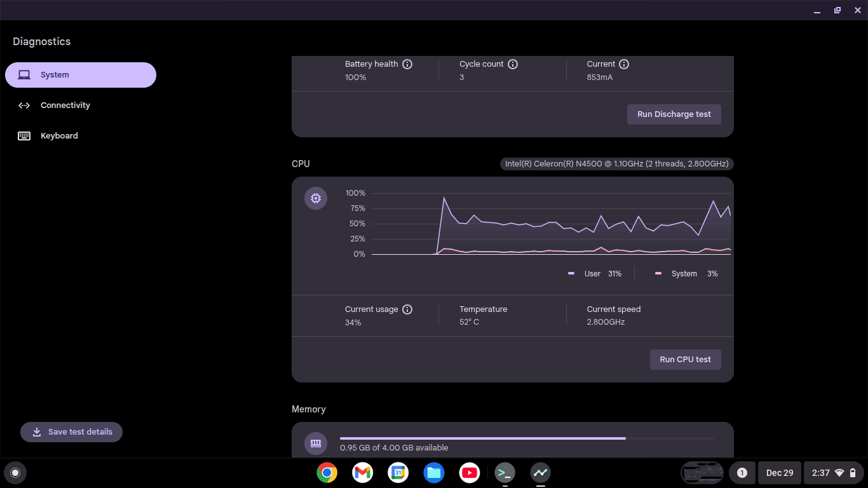The width and height of the screenshot is (868, 488).
Task: Save test details to file
Action: pos(71,432)
